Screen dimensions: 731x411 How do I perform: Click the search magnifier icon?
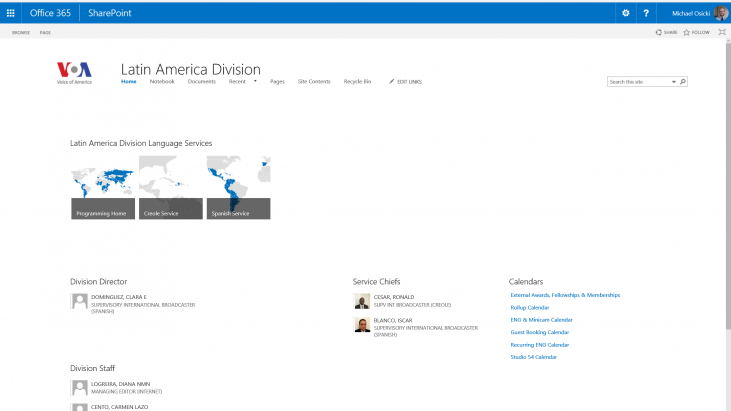(x=683, y=82)
